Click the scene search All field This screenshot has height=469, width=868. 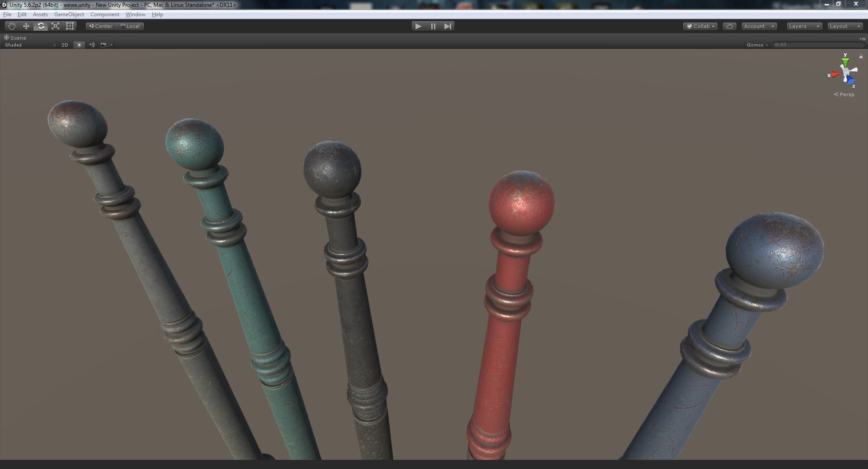click(818, 45)
